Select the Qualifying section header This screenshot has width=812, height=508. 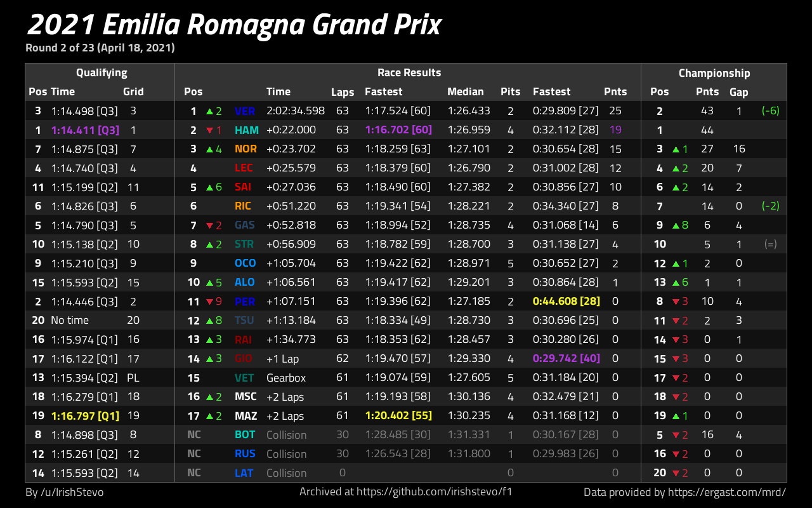click(x=101, y=73)
